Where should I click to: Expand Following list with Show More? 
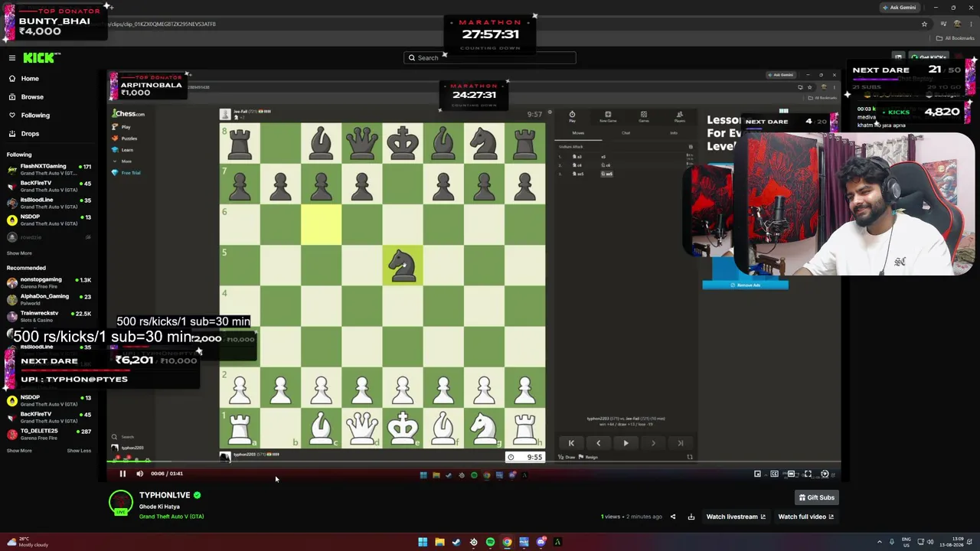(x=19, y=253)
